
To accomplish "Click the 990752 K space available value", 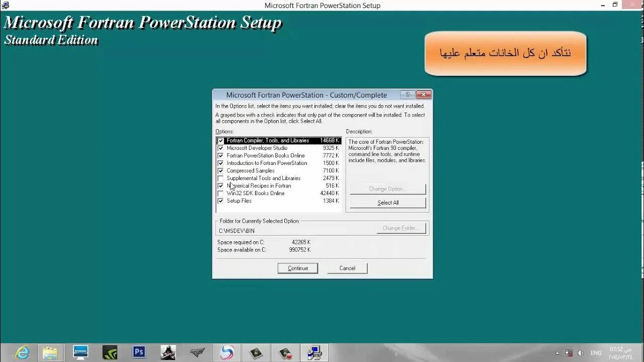I will [300, 250].
